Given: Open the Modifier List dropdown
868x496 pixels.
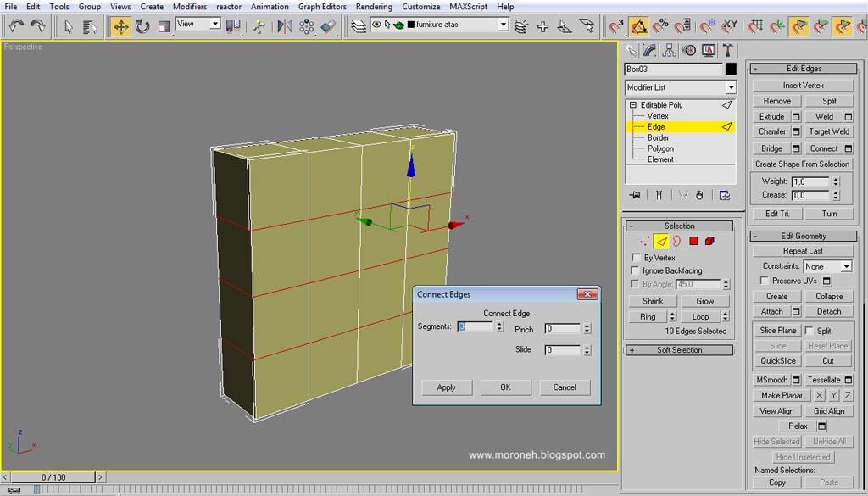Looking at the screenshot, I should click(731, 87).
